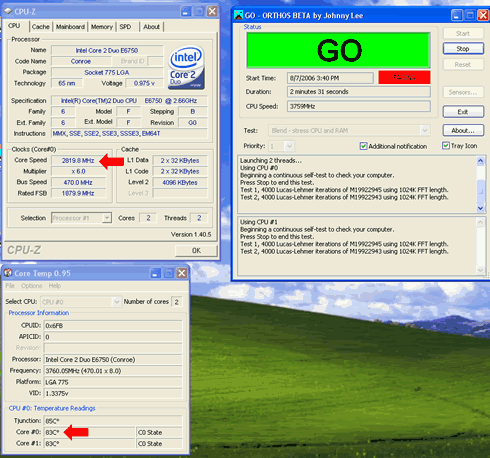Open the Priority dropdown in ORTHOS

click(289, 146)
